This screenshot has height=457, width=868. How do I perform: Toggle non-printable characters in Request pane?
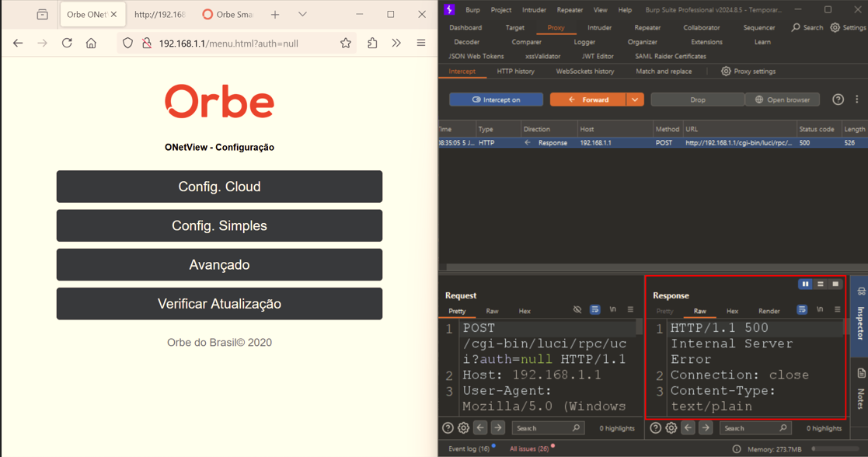click(x=613, y=309)
